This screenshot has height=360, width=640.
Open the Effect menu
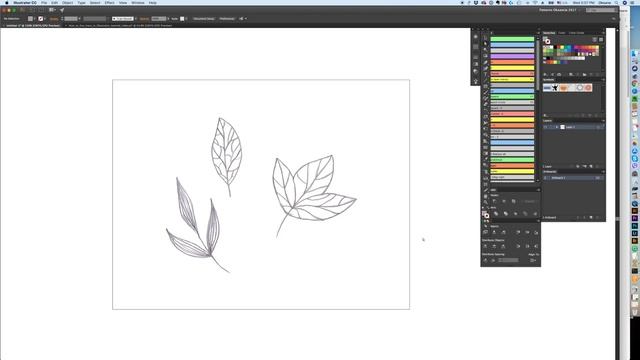tap(109, 2)
